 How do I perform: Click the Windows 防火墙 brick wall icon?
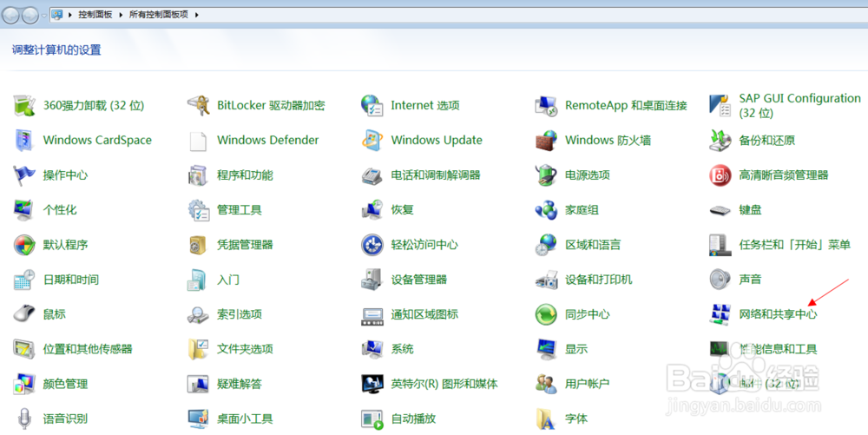(546, 140)
